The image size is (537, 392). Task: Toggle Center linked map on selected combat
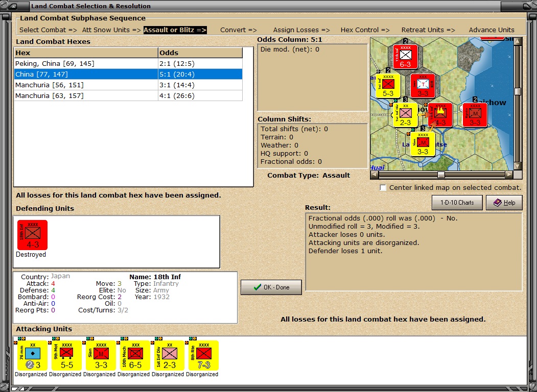coord(383,188)
